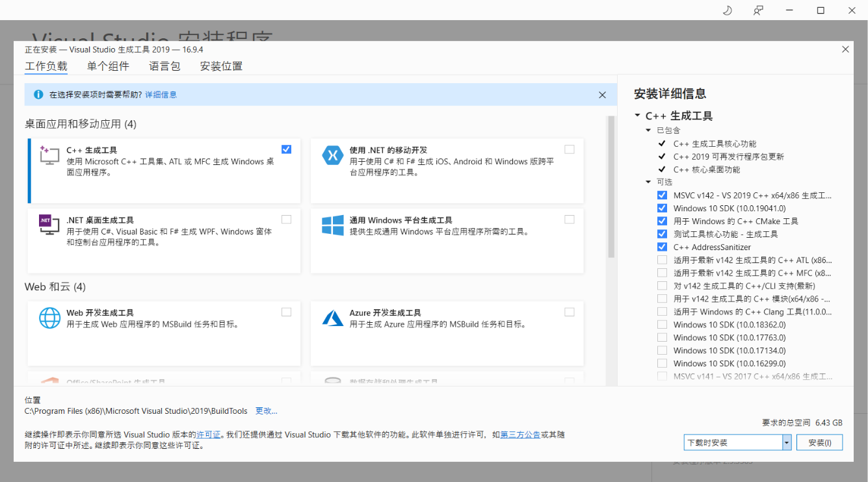Uncheck 测试工具核心功能 - 生成工具
This screenshot has width=868, height=482.
pos(662,234)
